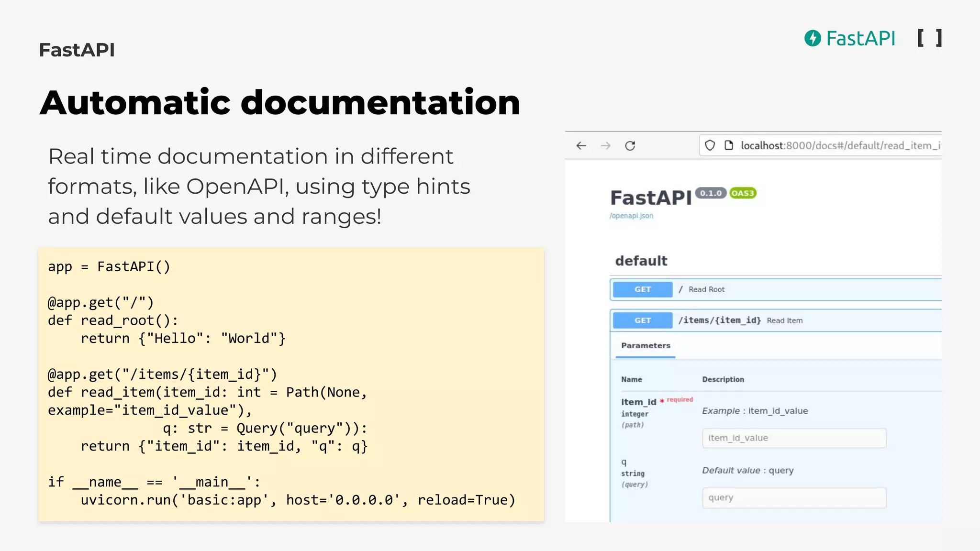Click the item_id_value input field
This screenshot has height=551, width=980.
coord(794,438)
